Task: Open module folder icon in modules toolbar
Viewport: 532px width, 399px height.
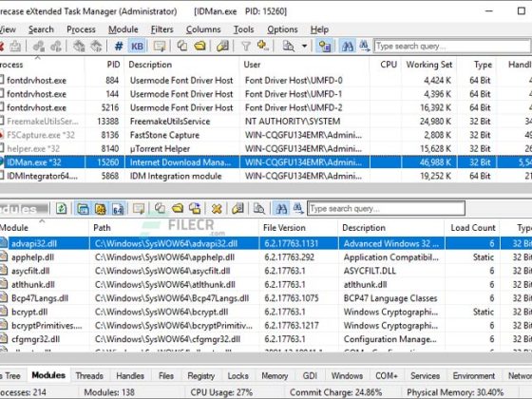Action: click(x=178, y=208)
